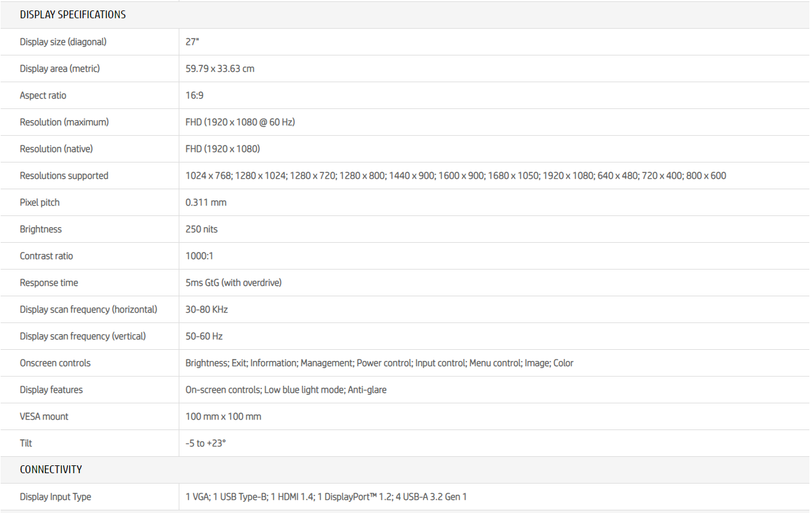Click the 1000:1 contrast ratio value
The width and height of the screenshot is (812, 513).
199,256
